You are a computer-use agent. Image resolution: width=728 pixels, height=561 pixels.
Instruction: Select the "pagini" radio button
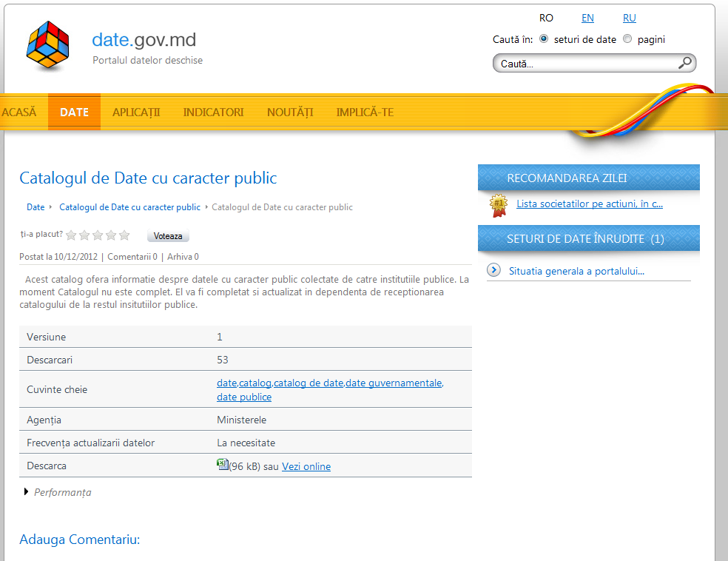627,39
